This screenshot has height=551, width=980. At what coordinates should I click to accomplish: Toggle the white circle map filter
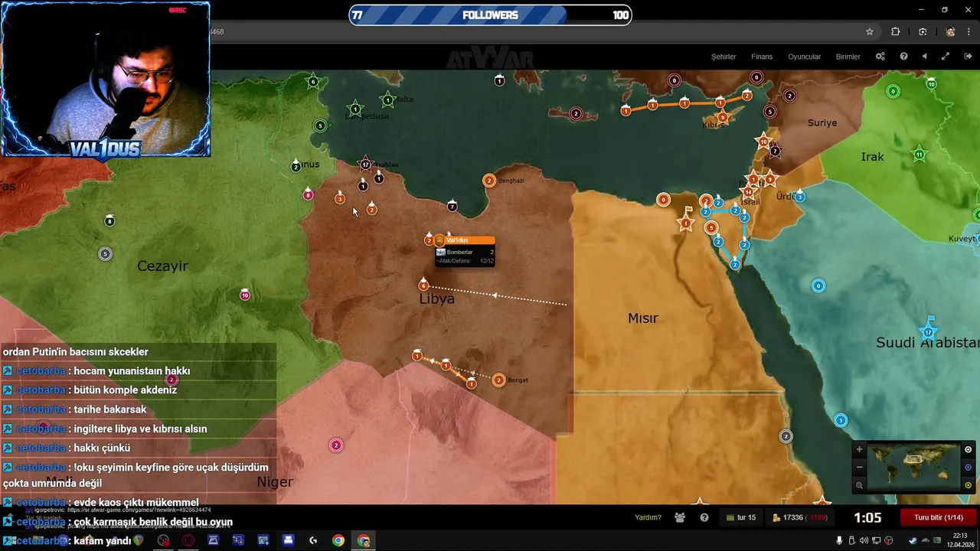click(x=968, y=450)
